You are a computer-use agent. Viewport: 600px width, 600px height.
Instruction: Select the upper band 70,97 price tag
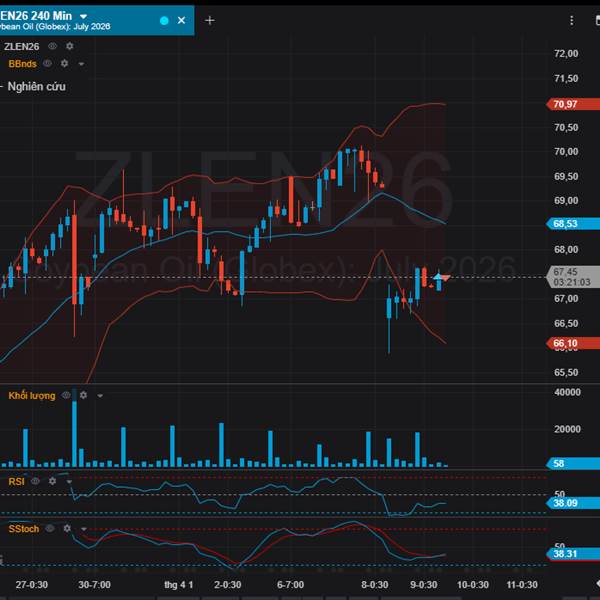click(x=573, y=104)
